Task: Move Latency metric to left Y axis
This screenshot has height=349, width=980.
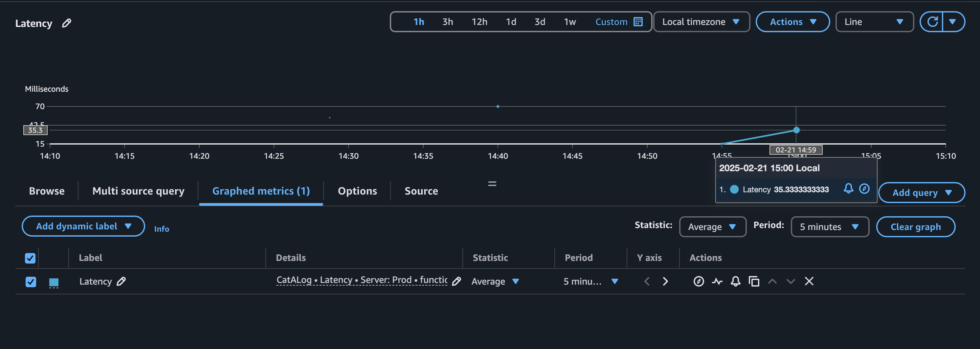Action: (647, 281)
